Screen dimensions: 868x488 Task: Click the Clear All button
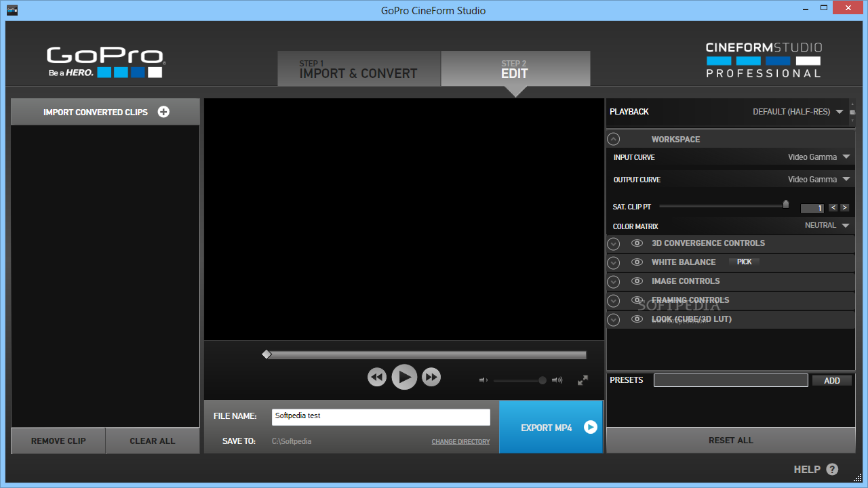click(x=153, y=441)
